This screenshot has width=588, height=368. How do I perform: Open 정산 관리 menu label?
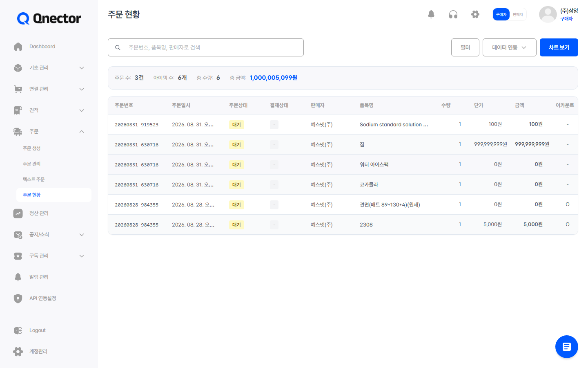click(x=39, y=213)
